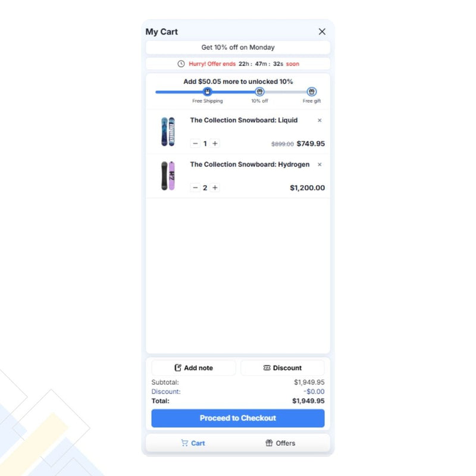The height and width of the screenshot is (476, 476).
Task: Click the countdown clock icon
Action: tap(181, 64)
